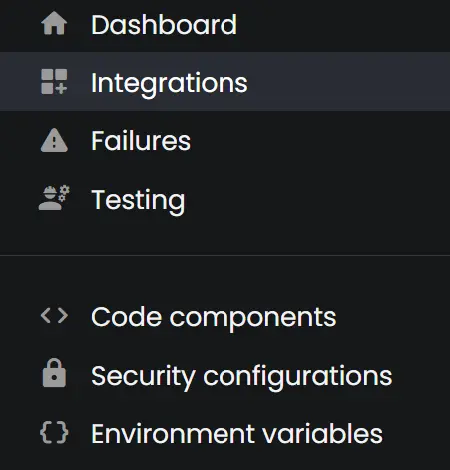The height and width of the screenshot is (470, 450).
Task: Click the grid-plus Integrations icon
Action: (x=54, y=82)
